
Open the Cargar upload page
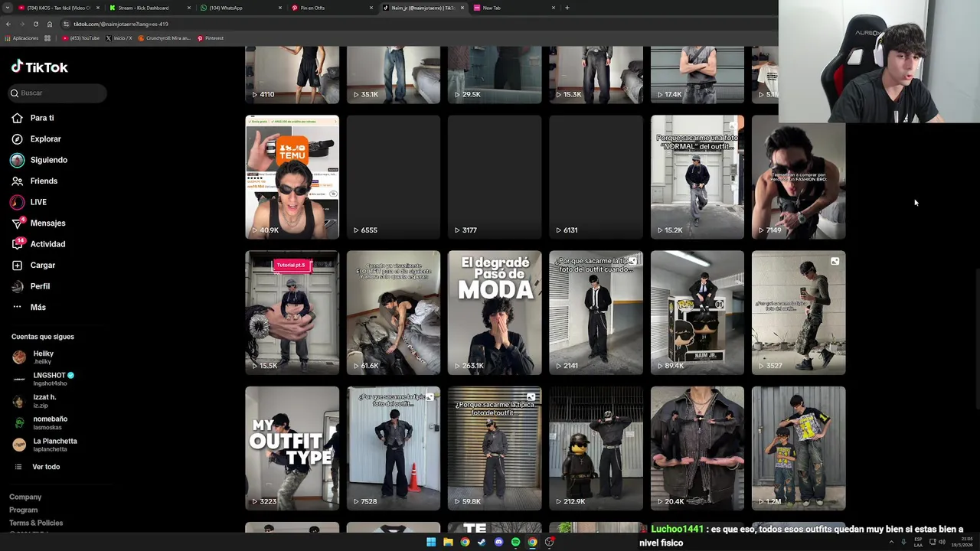tap(33, 266)
